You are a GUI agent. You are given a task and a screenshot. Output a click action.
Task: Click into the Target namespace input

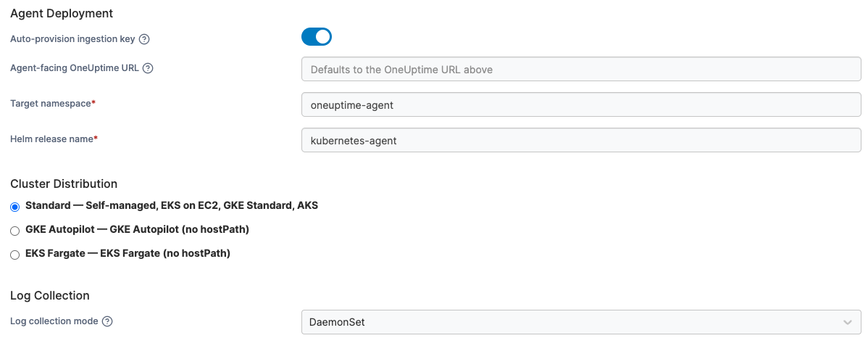coord(580,104)
